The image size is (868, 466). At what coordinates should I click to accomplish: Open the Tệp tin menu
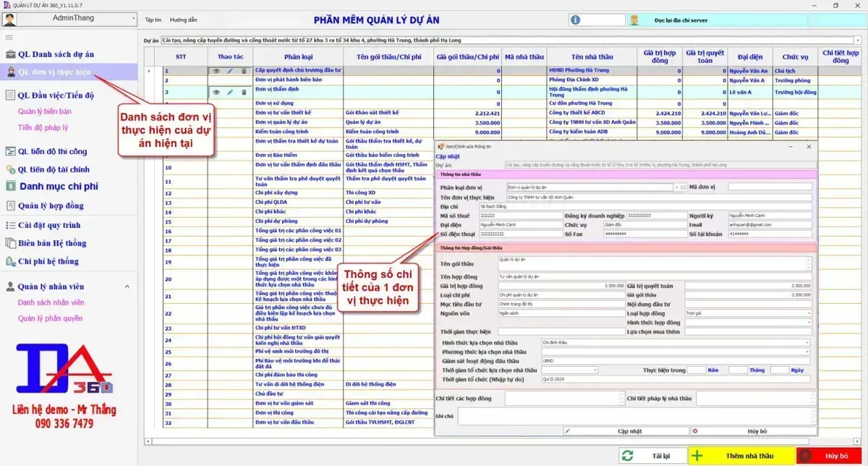click(x=153, y=20)
